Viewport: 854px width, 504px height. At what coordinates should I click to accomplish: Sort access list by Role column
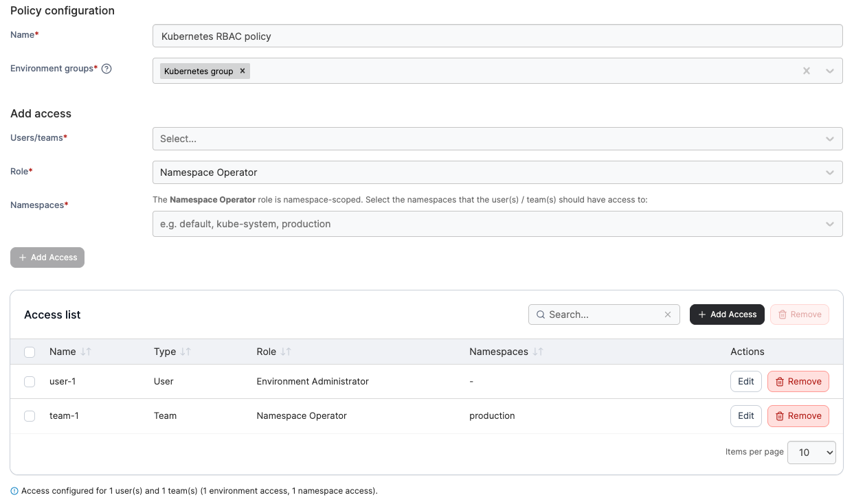286,352
